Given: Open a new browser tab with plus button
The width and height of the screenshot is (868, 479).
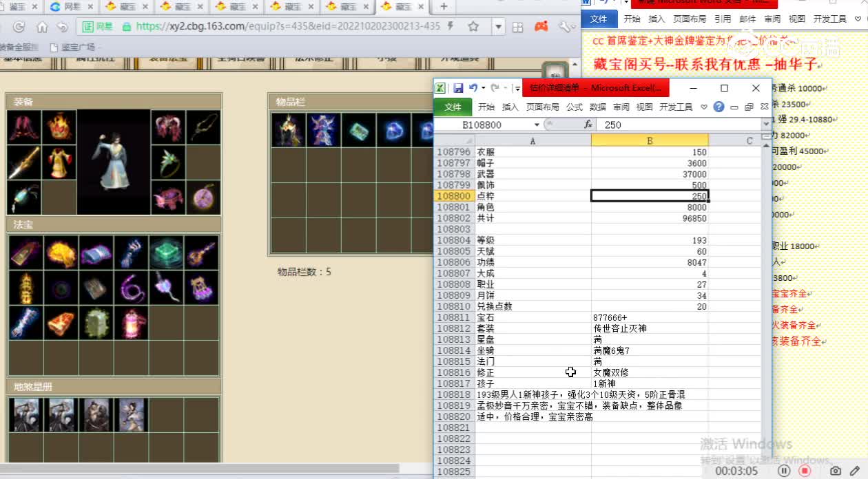Looking at the screenshot, I should (444, 6).
